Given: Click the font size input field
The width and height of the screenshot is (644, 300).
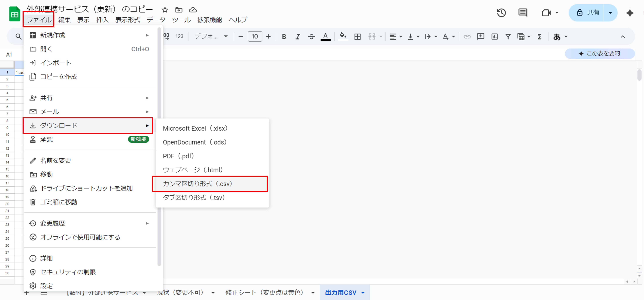Looking at the screenshot, I should point(255,36).
